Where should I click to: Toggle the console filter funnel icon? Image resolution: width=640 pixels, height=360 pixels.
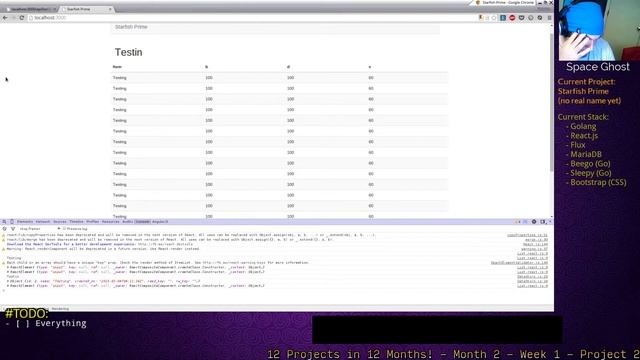pyautogui.click(x=13, y=229)
